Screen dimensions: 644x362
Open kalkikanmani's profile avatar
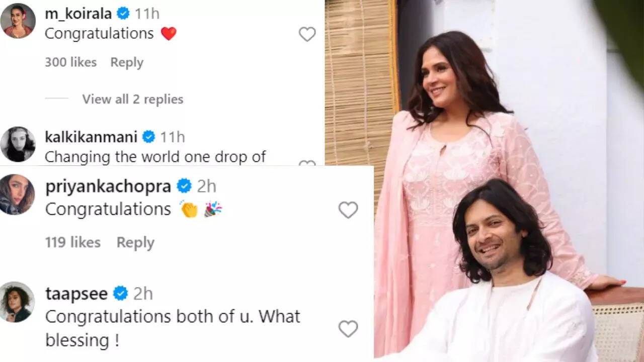pos(18,144)
